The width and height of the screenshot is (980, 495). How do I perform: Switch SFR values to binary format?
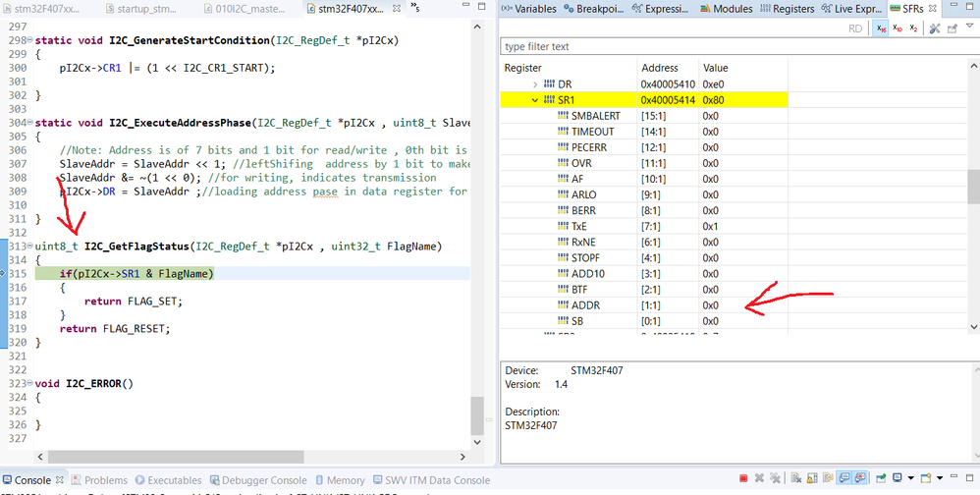[x=914, y=28]
